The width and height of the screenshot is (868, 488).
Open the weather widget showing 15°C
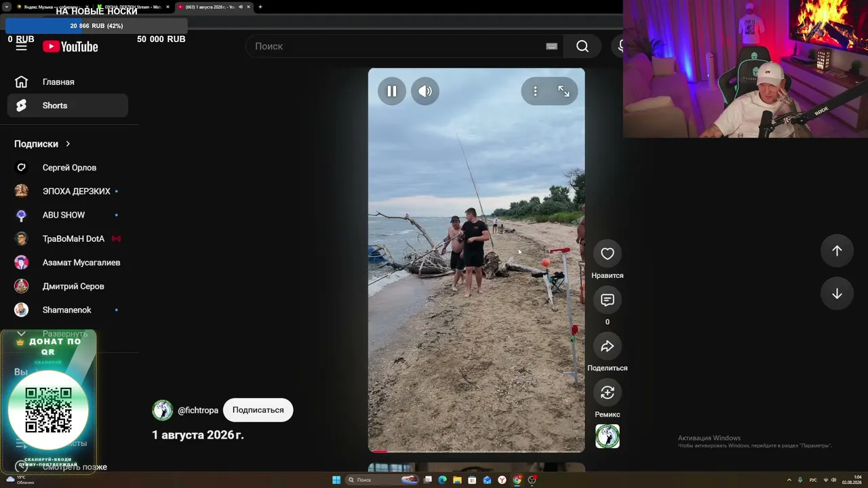(19, 480)
